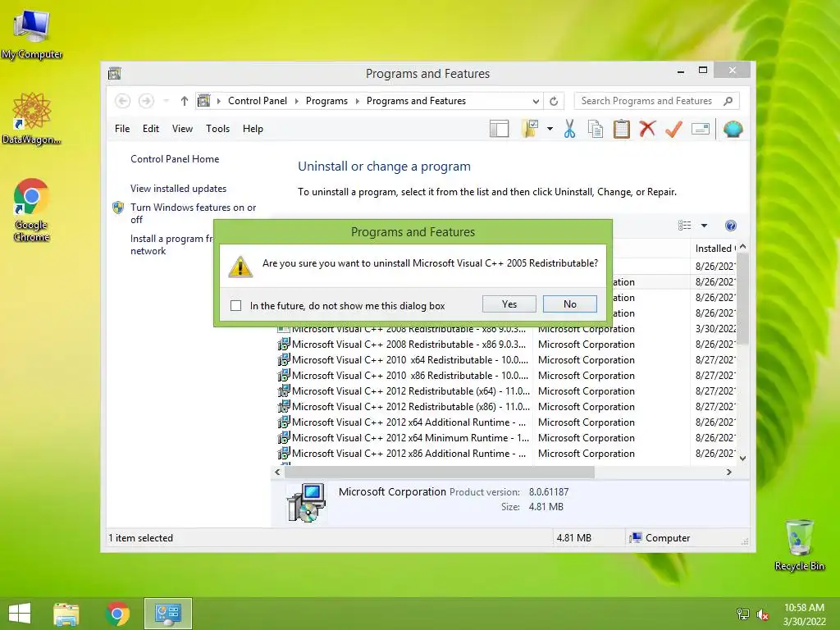Viewport: 840px width, 630px height.
Task: Click the muted volume tray icon
Action: click(x=762, y=614)
